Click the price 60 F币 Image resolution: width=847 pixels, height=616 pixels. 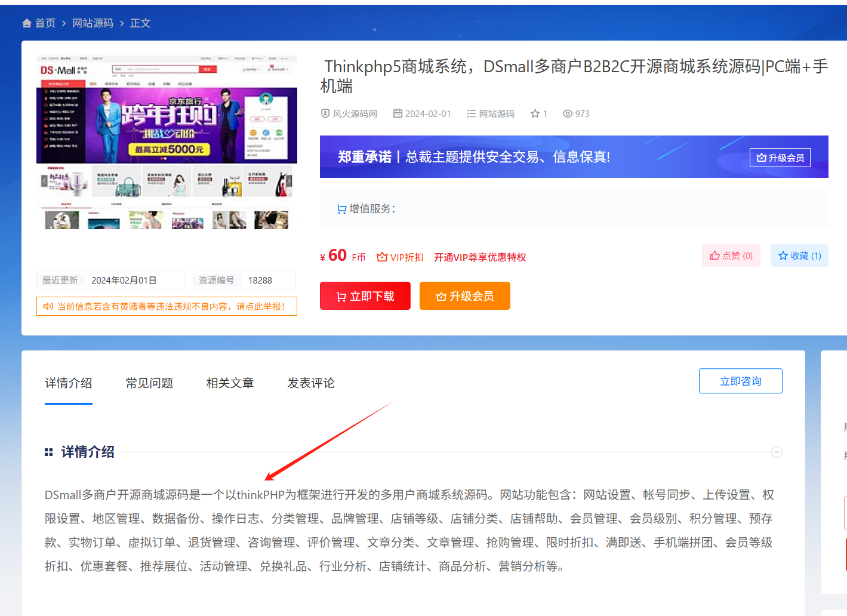click(343, 255)
